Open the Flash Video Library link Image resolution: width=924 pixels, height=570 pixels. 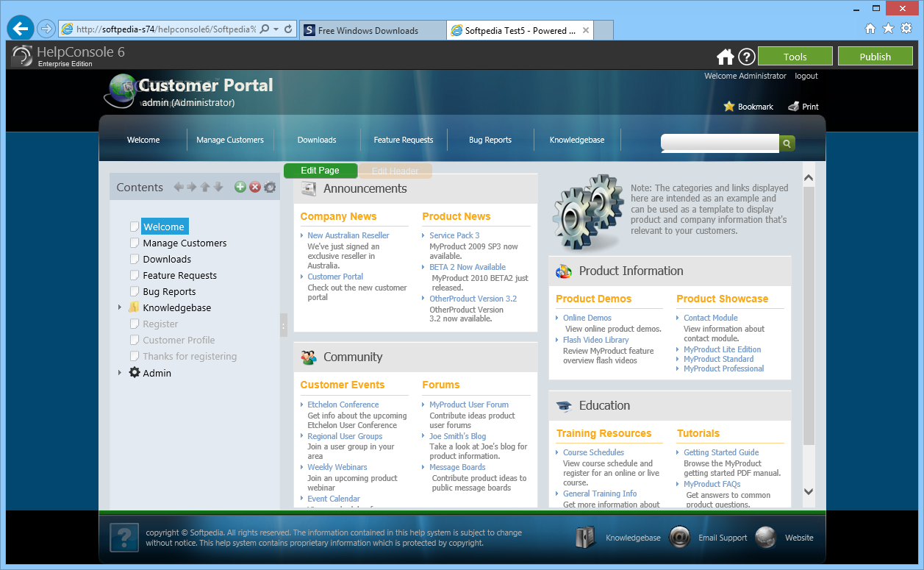point(596,340)
